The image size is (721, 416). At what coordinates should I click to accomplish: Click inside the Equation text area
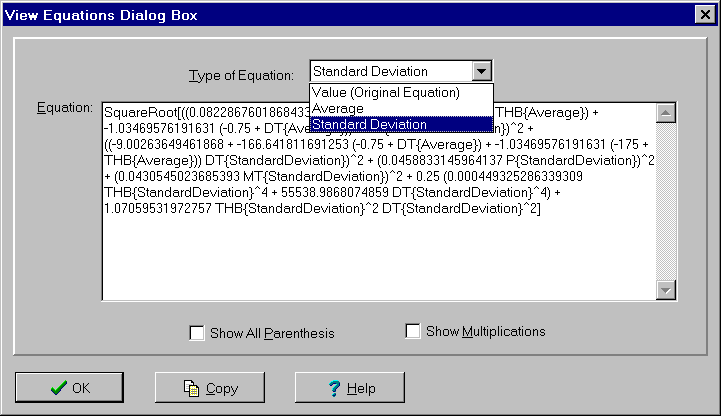(x=380, y=260)
